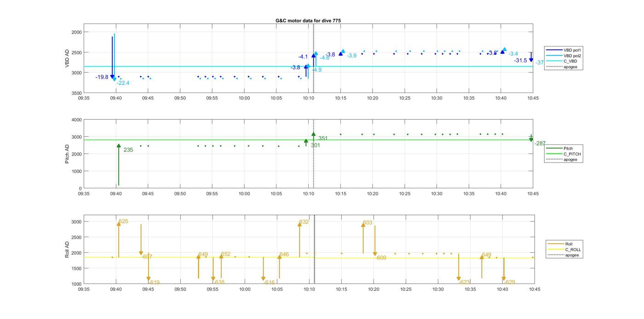Click the '-4.9' annotation in VBD plot
The image size is (644, 319).
click(317, 70)
